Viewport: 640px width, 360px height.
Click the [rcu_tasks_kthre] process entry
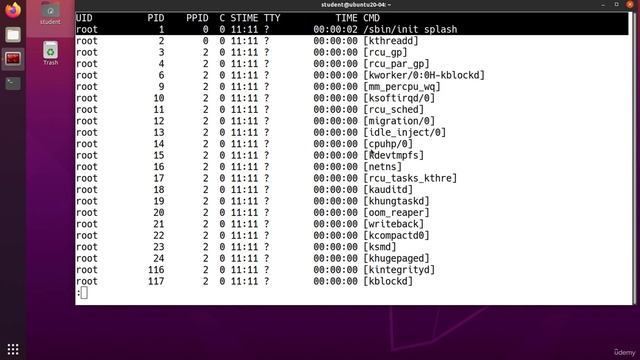410,178
